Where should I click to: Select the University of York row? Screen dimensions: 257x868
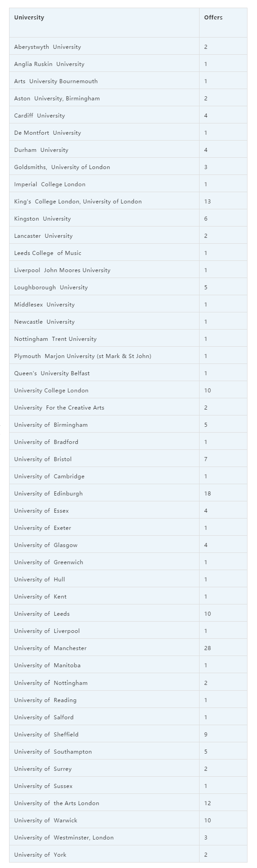click(128, 854)
